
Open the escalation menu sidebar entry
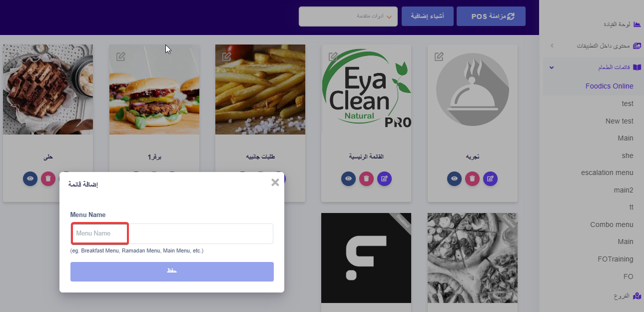pyautogui.click(x=607, y=172)
